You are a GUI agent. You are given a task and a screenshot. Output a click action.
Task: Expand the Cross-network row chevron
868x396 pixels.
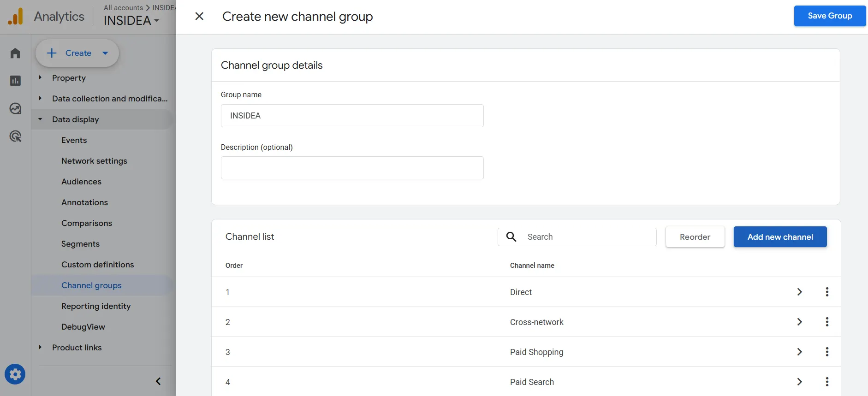[x=800, y=322]
